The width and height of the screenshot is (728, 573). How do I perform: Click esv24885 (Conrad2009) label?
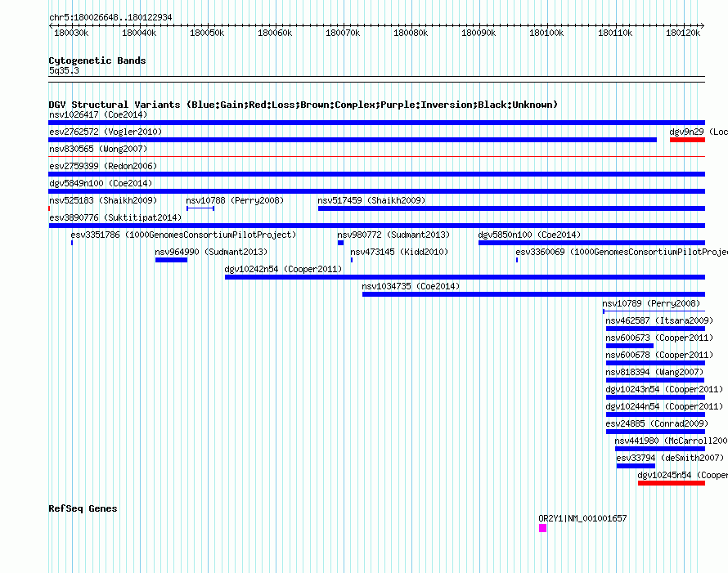[657, 423]
